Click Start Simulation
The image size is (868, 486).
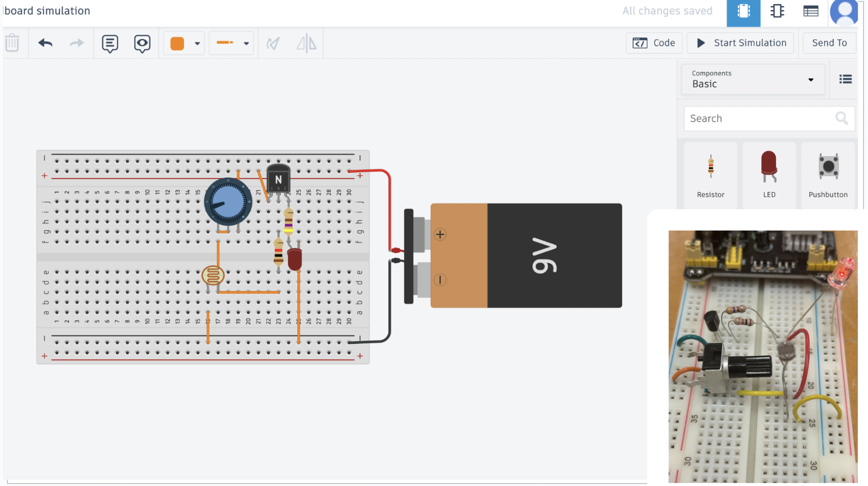[x=740, y=43]
